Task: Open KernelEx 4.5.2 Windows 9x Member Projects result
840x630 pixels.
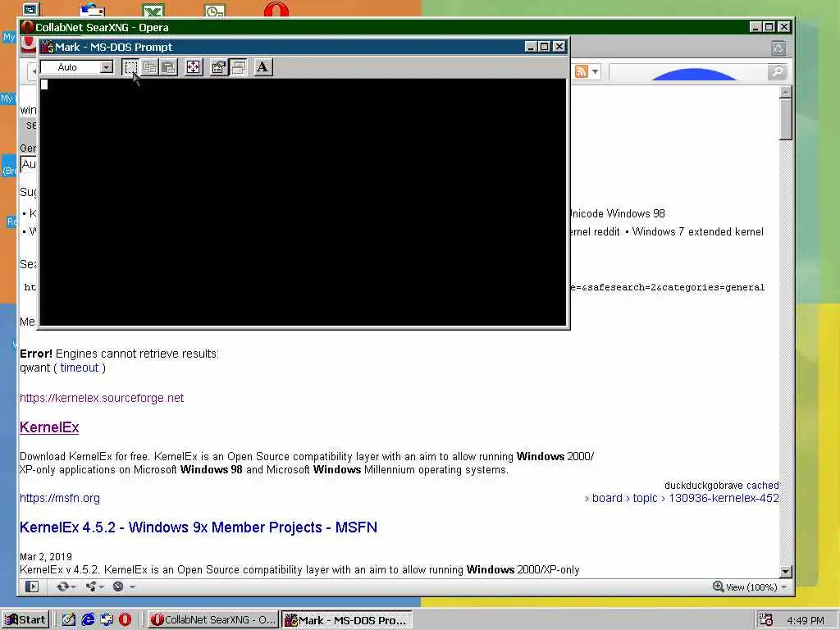Action: pyautogui.click(x=199, y=527)
